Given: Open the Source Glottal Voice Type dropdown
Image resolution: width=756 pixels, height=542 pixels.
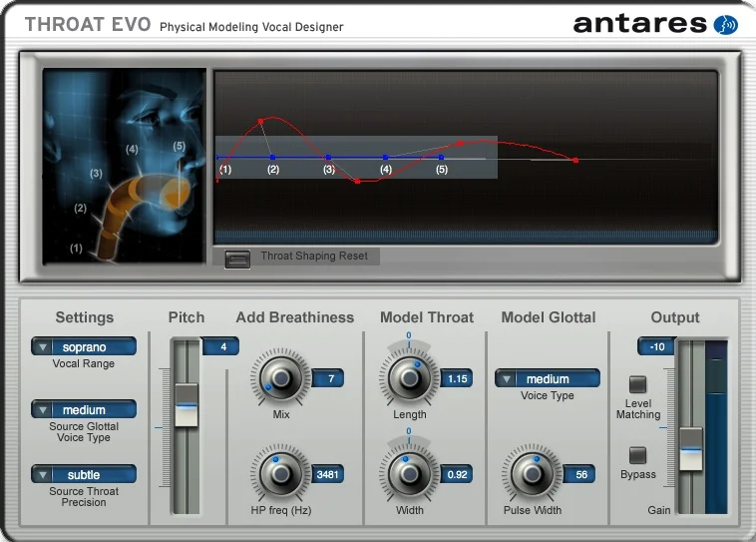Looking at the screenshot, I should pos(84,410).
